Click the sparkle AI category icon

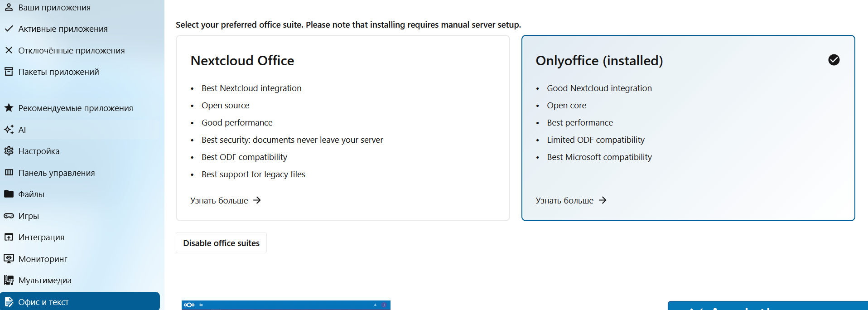click(x=9, y=130)
